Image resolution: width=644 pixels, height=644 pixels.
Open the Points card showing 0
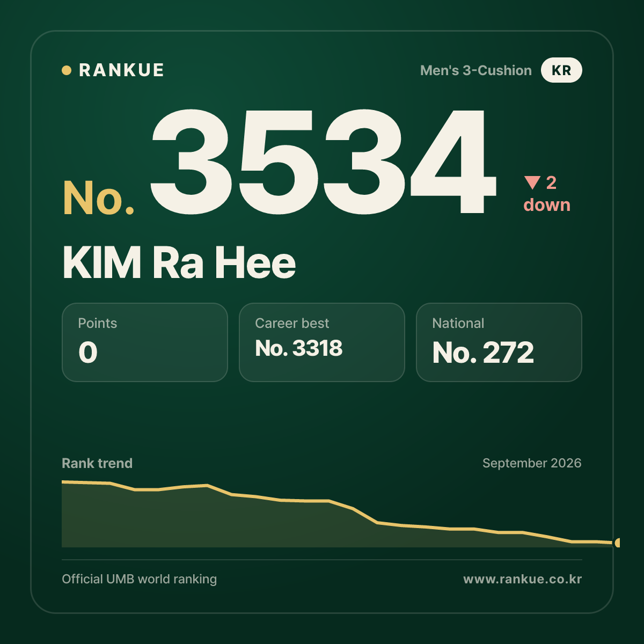tap(145, 342)
